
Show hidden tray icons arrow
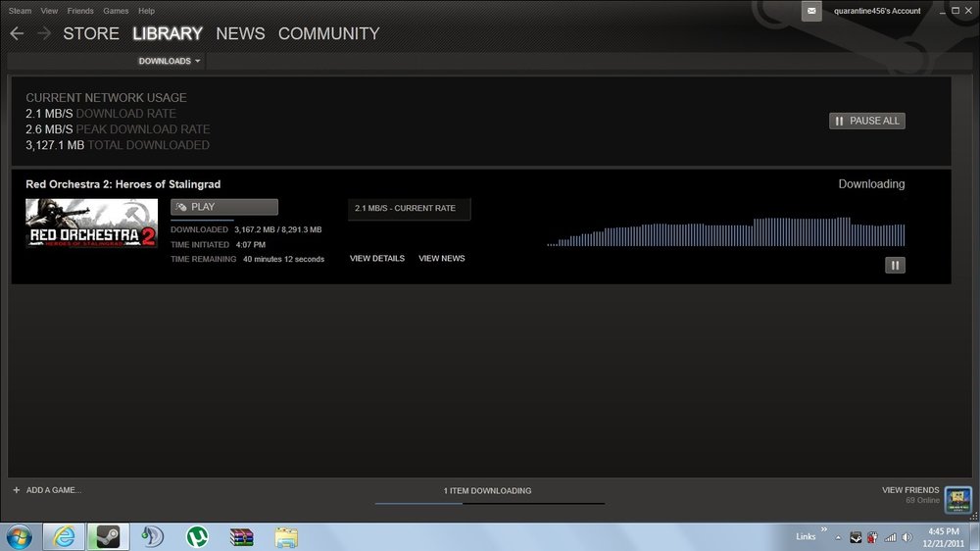click(838, 538)
